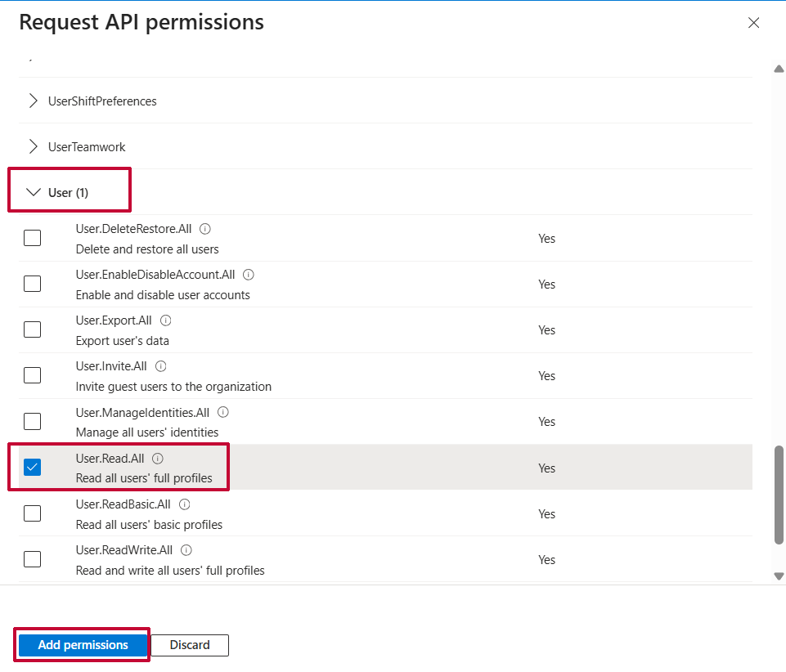Click info icon beside User.ReadWrite.All

(186, 550)
